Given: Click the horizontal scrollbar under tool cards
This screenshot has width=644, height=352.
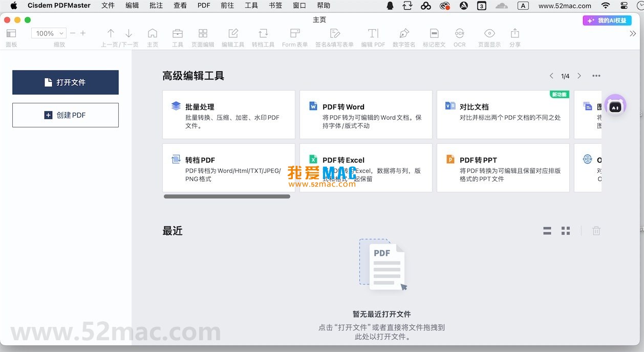Looking at the screenshot, I should [x=227, y=196].
